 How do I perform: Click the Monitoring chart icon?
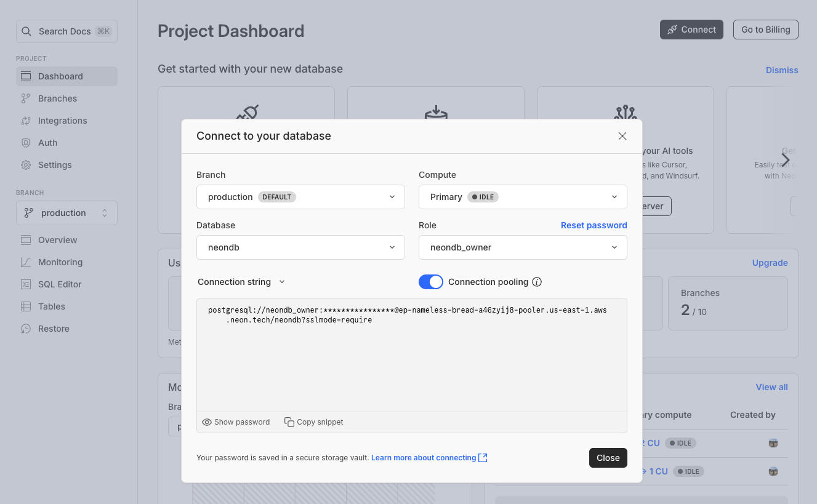(26, 262)
